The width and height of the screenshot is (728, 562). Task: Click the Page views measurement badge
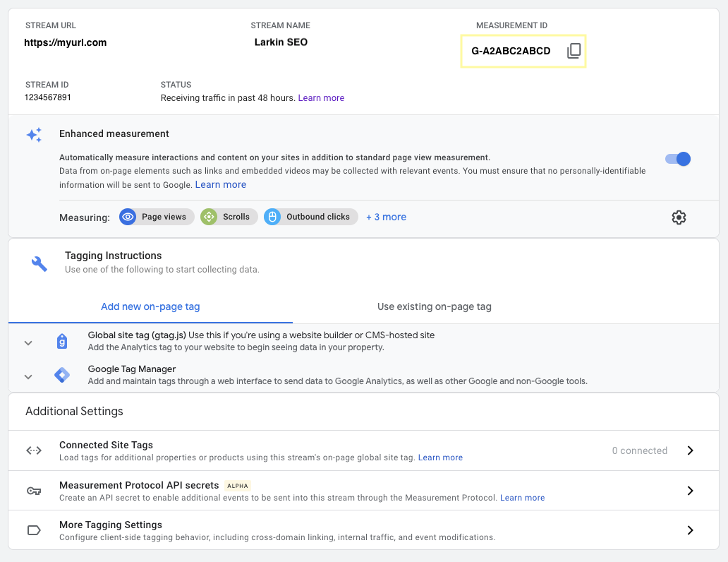(156, 217)
